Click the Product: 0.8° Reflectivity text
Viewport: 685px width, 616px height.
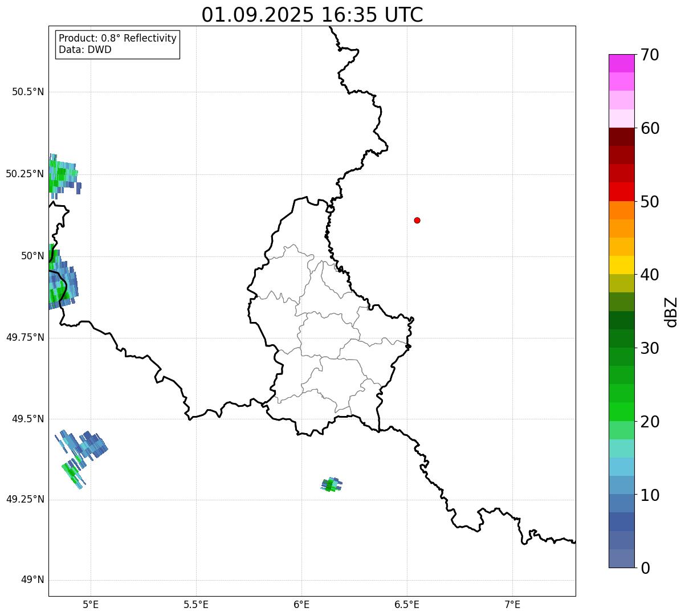[117, 38]
